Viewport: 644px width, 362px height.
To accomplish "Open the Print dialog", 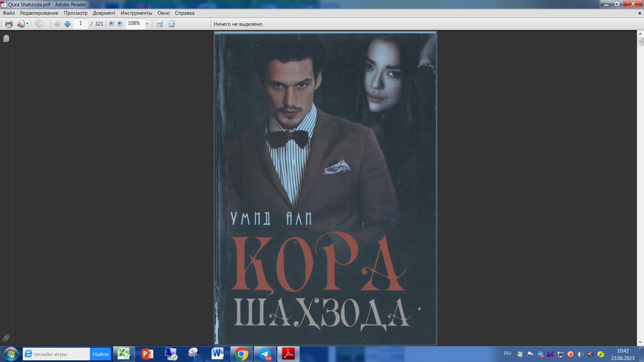I will (x=9, y=24).
